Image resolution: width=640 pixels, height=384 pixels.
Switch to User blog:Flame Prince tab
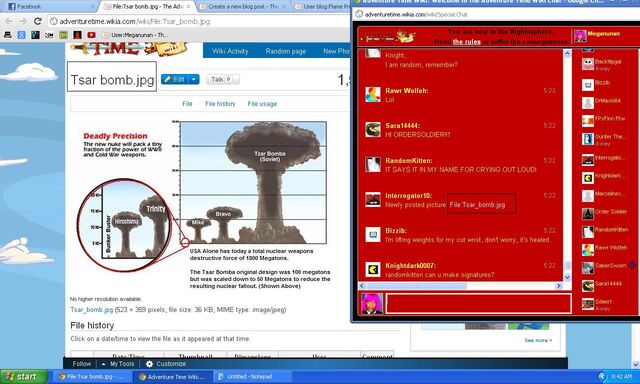point(323,7)
